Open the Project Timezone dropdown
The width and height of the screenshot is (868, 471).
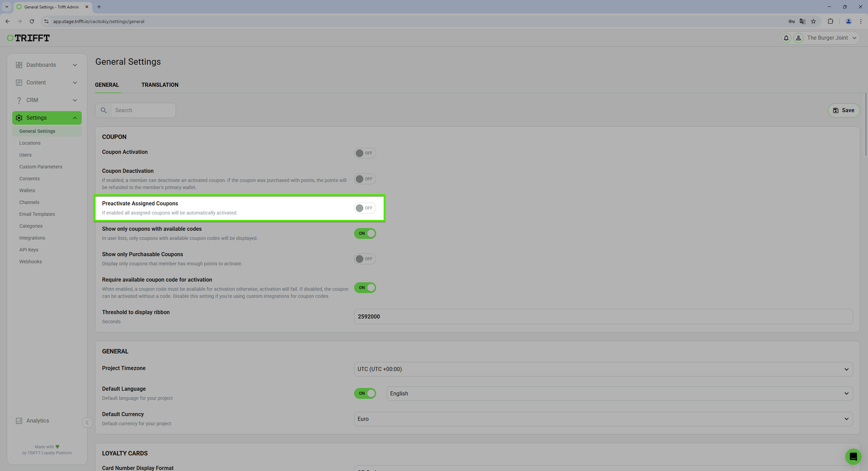pyautogui.click(x=603, y=369)
